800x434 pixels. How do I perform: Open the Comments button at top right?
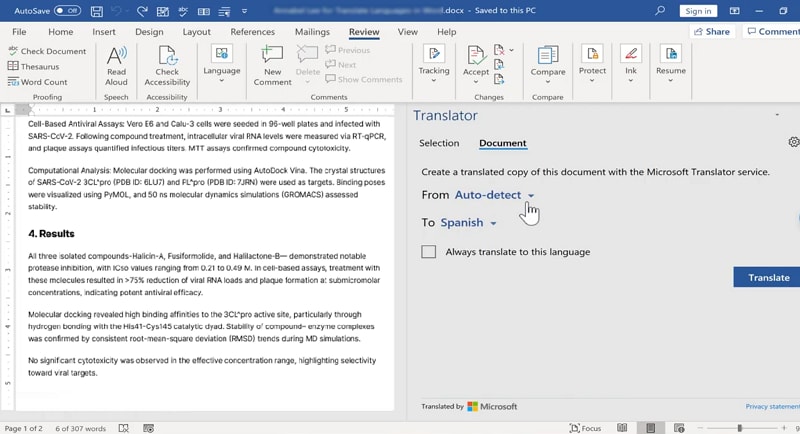tap(771, 32)
